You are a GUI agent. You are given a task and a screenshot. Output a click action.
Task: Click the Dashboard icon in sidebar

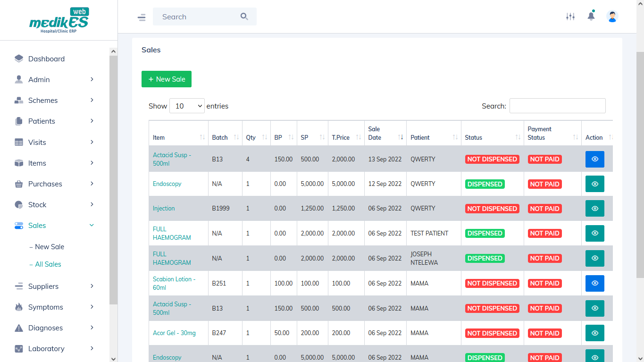[x=19, y=59]
